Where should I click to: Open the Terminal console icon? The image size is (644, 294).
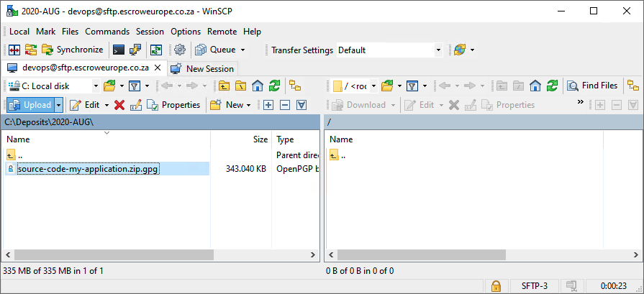pyautogui.click(x=119, y=50)
